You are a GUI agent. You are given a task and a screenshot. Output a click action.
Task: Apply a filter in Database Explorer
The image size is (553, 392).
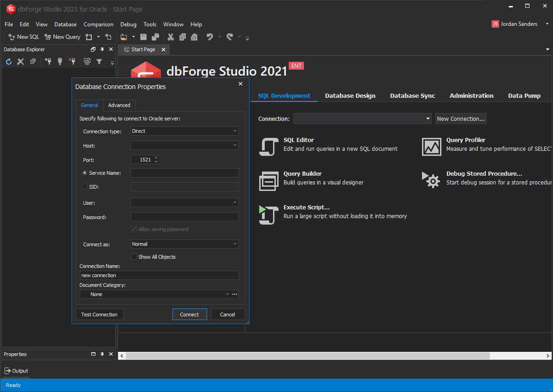pos(99,61)
